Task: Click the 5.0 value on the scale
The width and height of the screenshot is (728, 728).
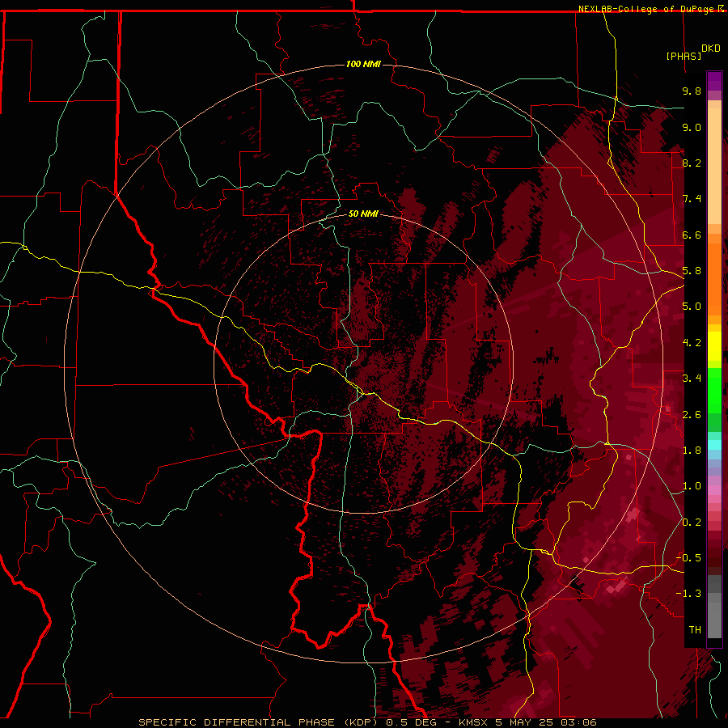Action: (692, 307)
